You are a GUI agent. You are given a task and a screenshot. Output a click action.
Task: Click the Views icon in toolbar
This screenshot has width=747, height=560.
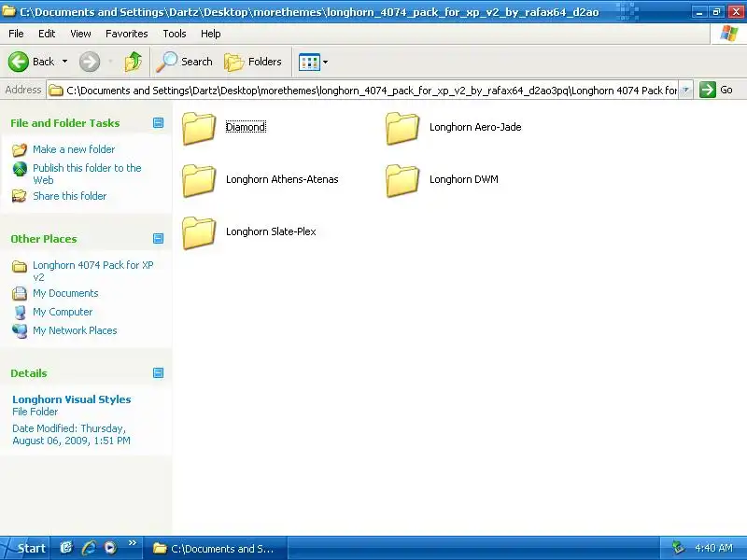[309, 62]
